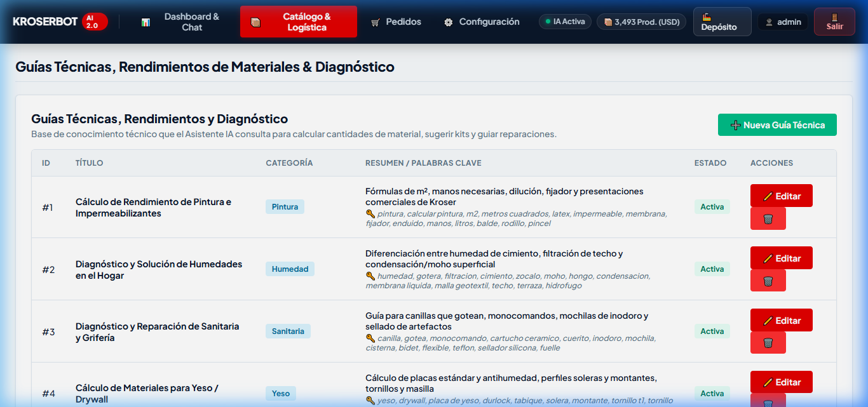The image size is (868, 407).
Task: Select the Sanitaria category tag
Action: [288, 331]
